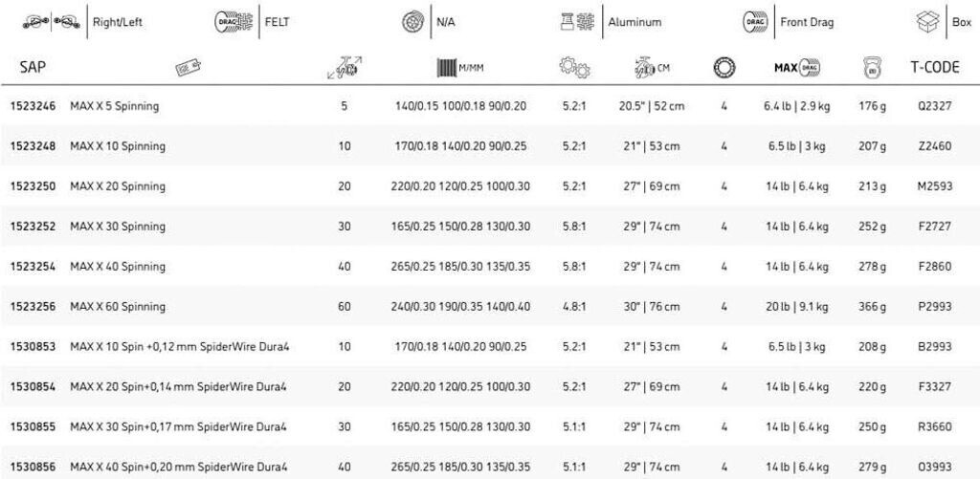Click the Right/Left handle orientation icon
Viewport: 980px width, 479px height.
tap(51, 22)
